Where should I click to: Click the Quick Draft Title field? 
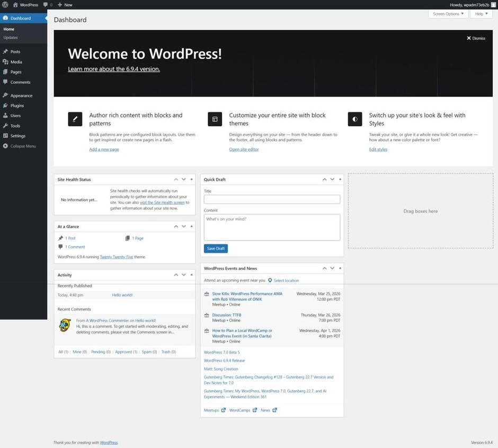click(272, 199)
